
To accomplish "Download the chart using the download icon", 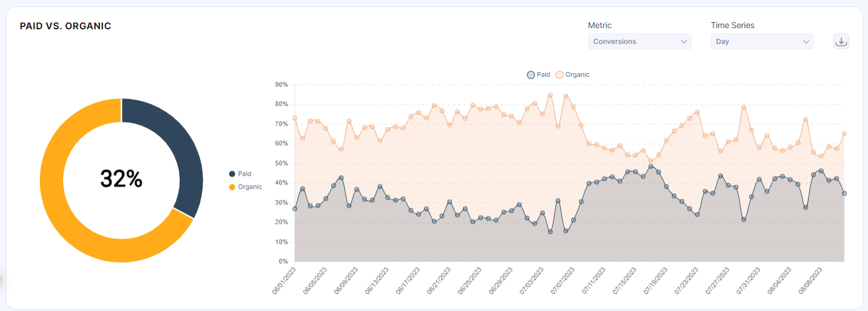I will pos(841,42).
